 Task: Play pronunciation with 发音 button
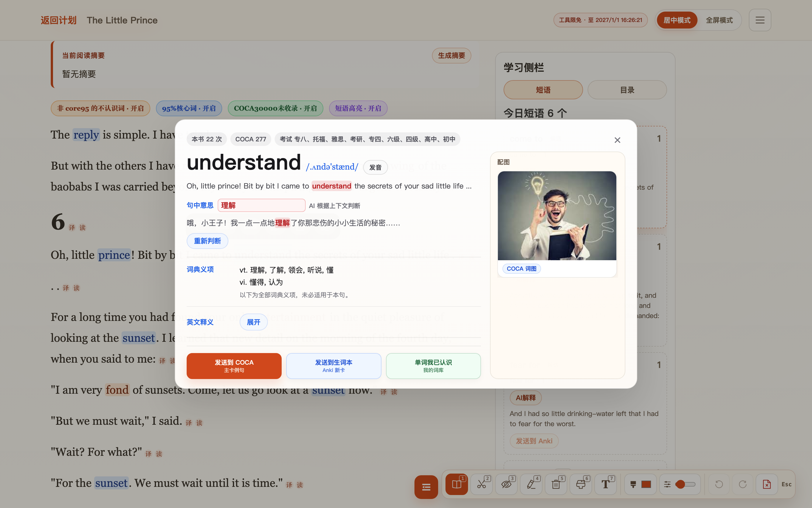tap(376, 167)
